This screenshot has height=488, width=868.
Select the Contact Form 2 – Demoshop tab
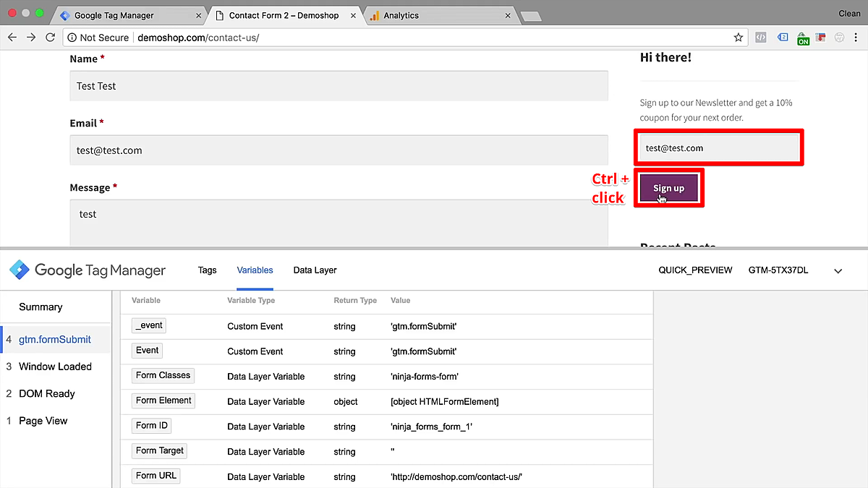click(x=284, y=15)
